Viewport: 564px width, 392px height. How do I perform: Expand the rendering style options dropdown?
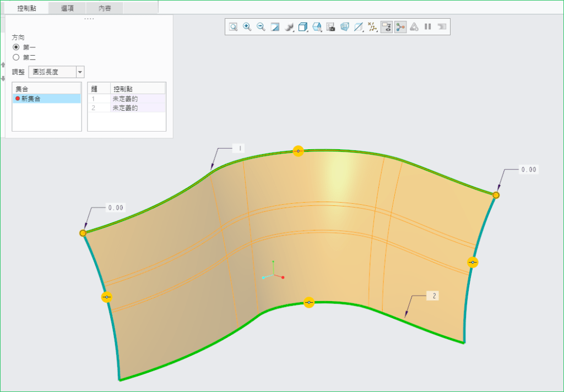pos(289,27)
